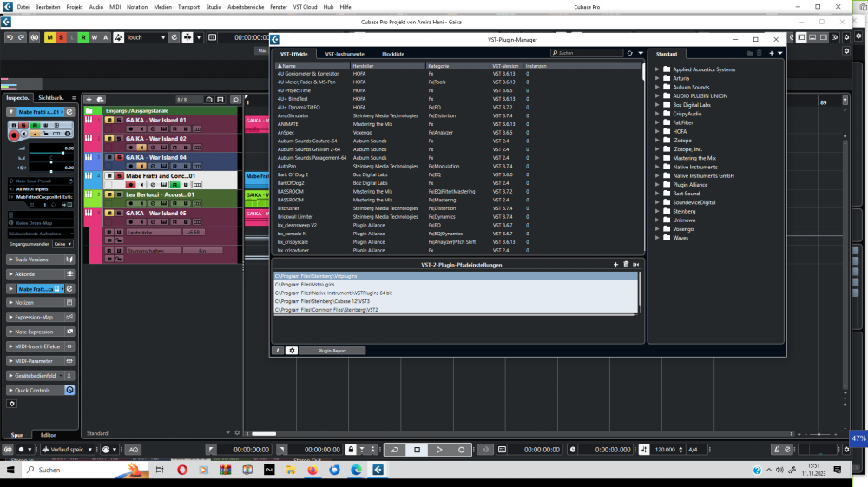Open Microsoft Edge from the taskbar

coord(356,470)
